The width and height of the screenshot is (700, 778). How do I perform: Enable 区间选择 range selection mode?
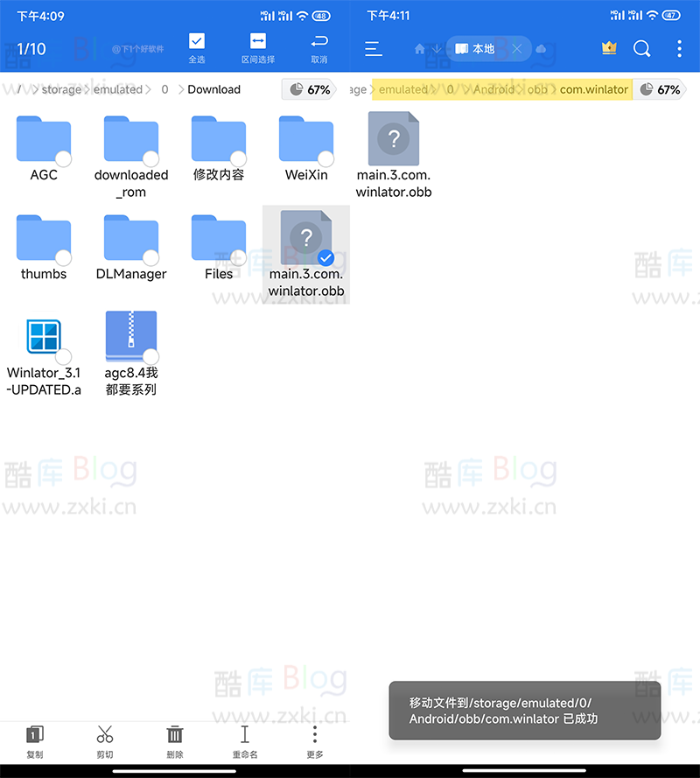257,48
